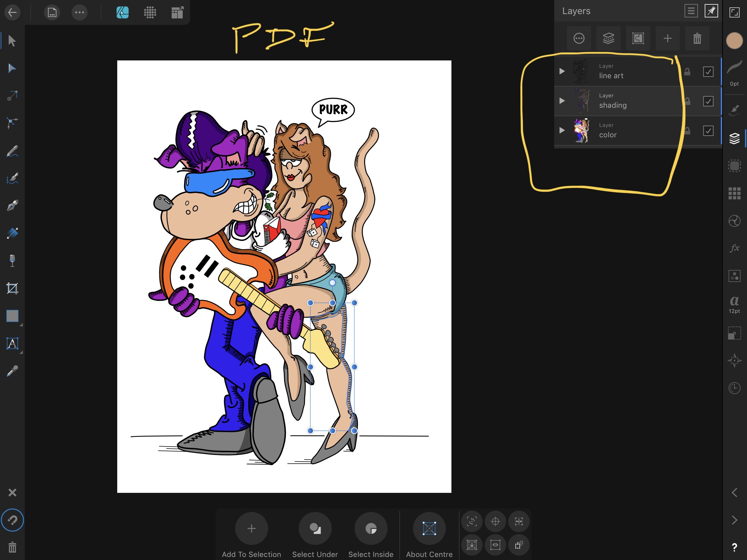Tap the deselect X icon
747x560 pixels.
click(12, 493)
